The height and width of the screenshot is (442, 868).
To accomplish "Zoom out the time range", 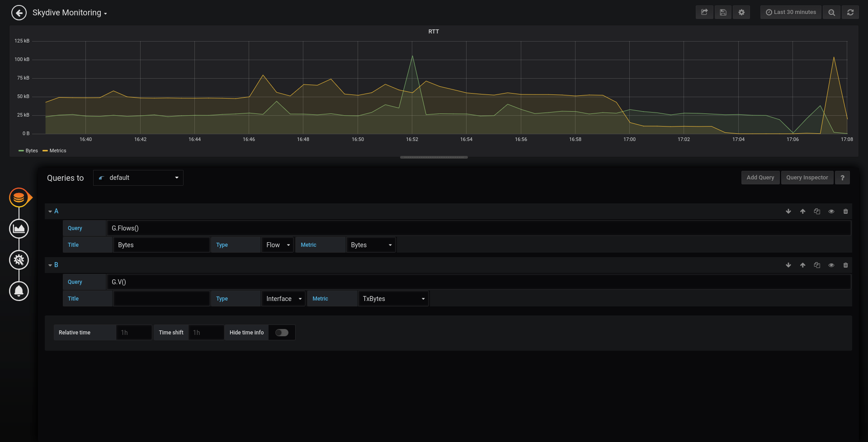I will click(831, 12).
